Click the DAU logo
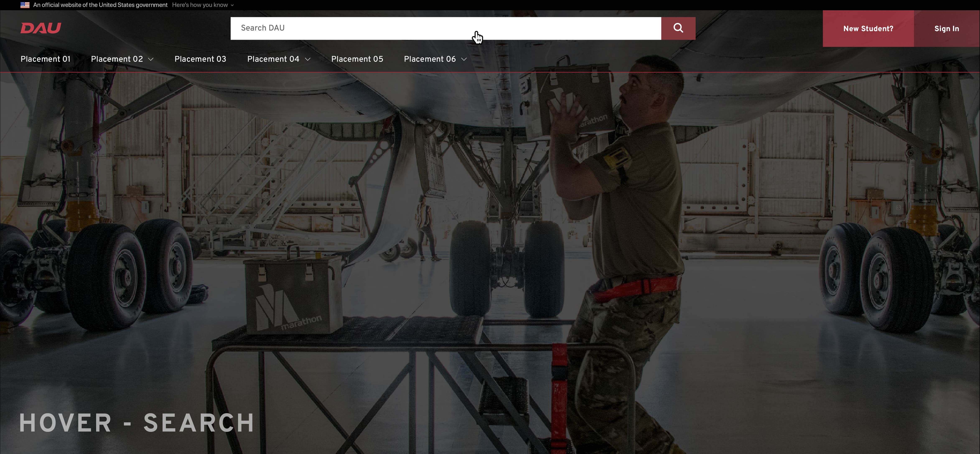Screen dimensions: 980x454 (41, 28)
